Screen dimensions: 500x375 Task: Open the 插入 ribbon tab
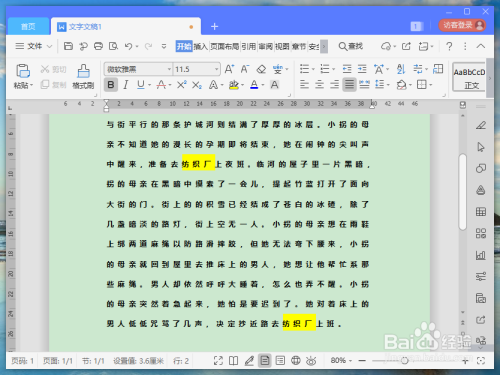(201, 46)
